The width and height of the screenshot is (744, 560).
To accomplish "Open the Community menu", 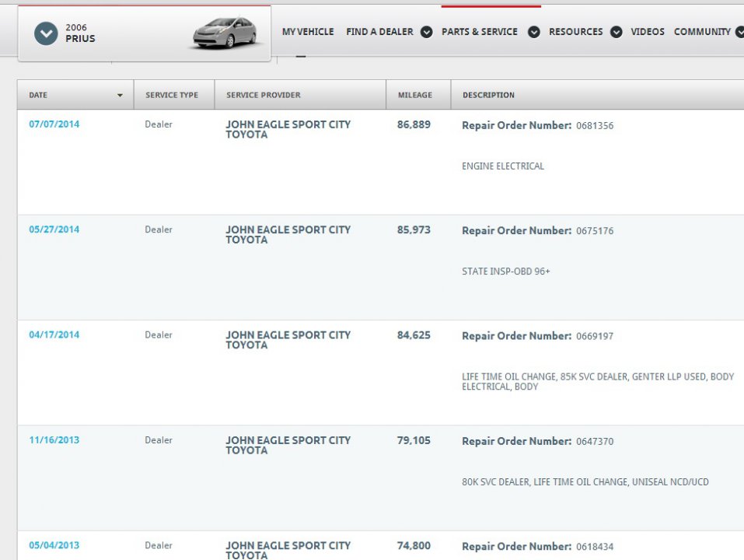I will tap(702, 32).
